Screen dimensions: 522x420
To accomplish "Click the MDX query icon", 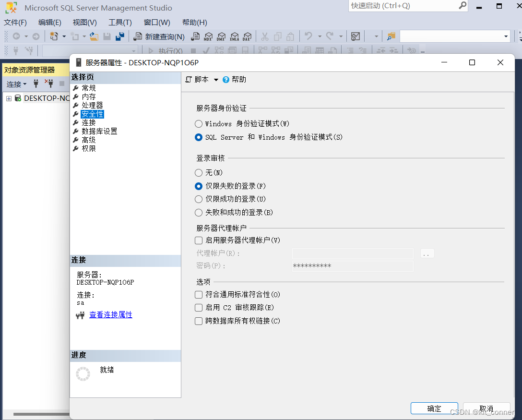I will (x=208, y=36).
